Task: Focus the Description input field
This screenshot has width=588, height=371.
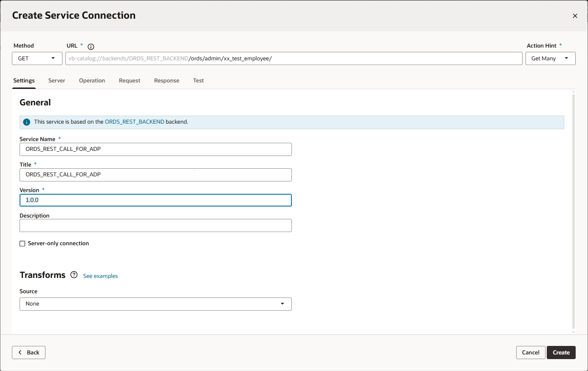Action: pyautogui.click(x=155, y=226)
